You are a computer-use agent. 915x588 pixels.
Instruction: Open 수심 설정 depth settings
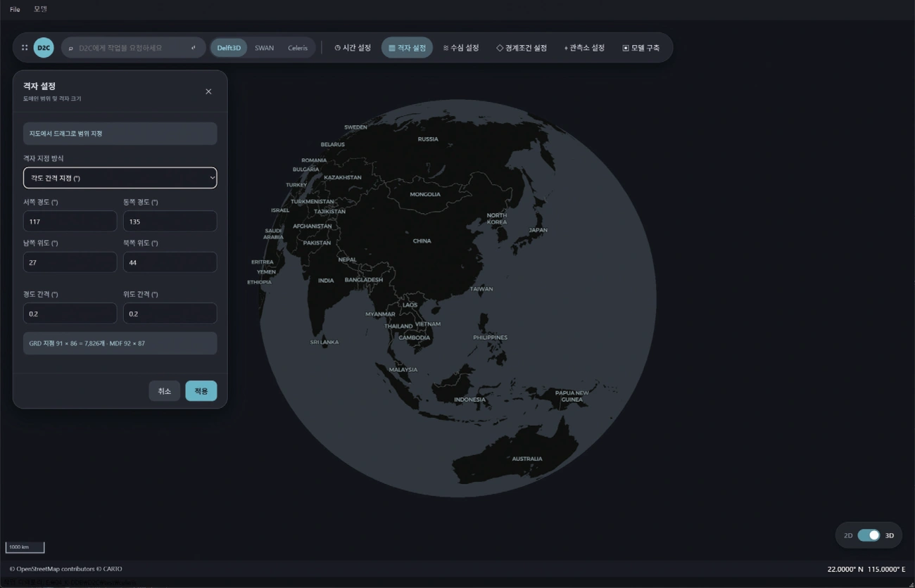click(461, 48)
